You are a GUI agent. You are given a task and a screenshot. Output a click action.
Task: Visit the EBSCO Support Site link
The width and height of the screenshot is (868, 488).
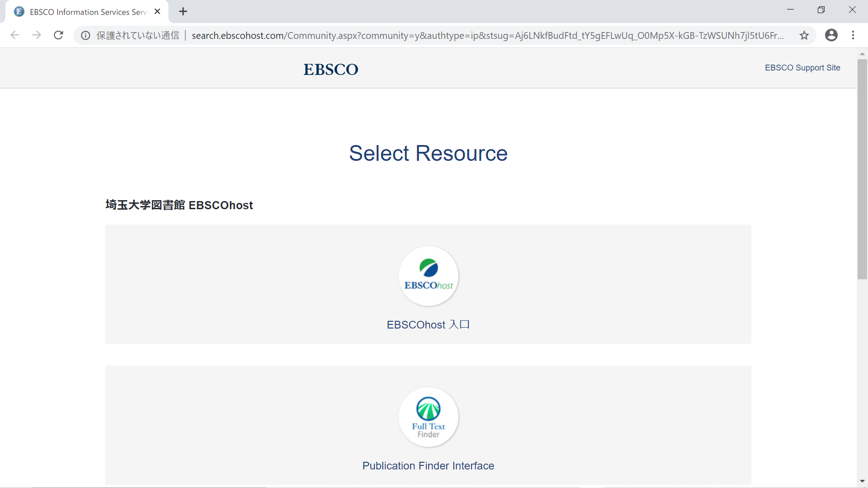802,68
